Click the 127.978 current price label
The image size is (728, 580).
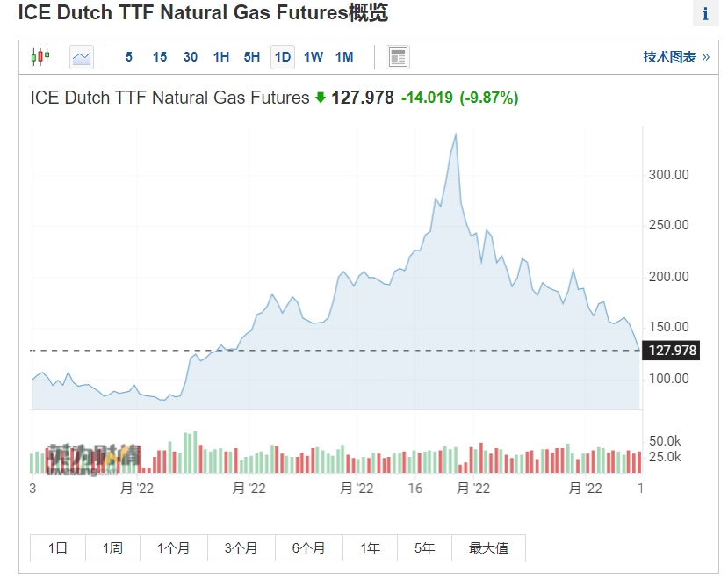[672, 351]
